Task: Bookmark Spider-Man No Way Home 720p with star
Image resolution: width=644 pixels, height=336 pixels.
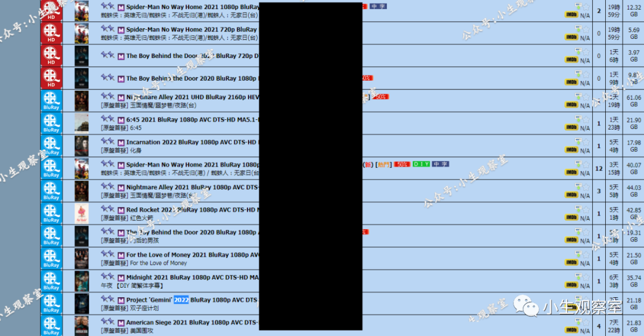Action: tap(586, 29)
